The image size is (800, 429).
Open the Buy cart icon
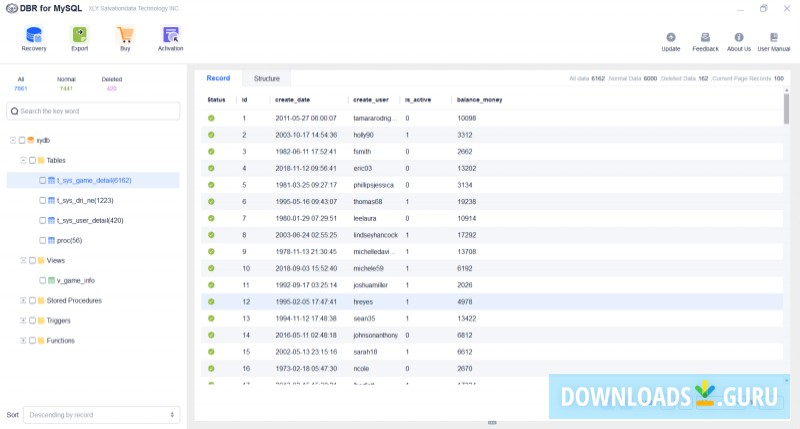[x=125, y=36]
